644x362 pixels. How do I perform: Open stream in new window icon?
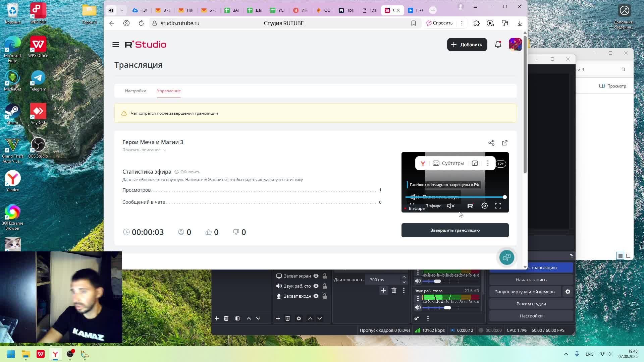click(x=505, y=143)
